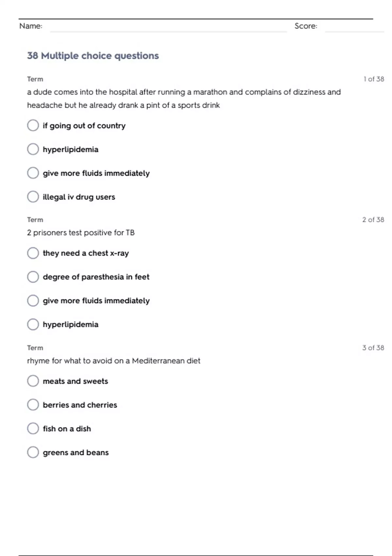The image size is (392, 556).
Task: Pick 'illegal iv drug users' radio button
Action: pyautogui.click(x=33, y=197)
